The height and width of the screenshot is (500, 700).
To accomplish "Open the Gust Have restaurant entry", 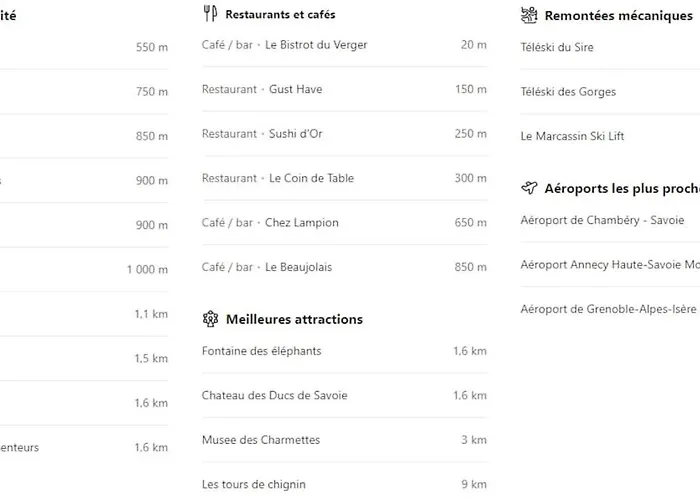I will (344, 89).
